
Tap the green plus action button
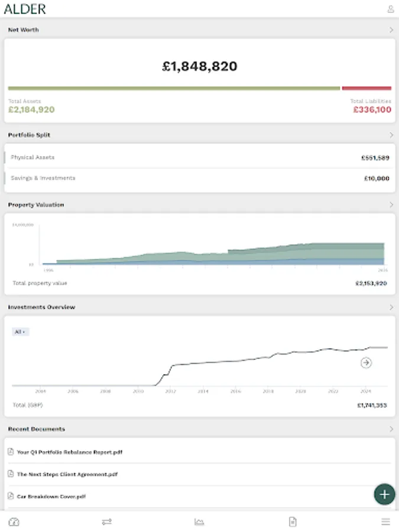384,494
